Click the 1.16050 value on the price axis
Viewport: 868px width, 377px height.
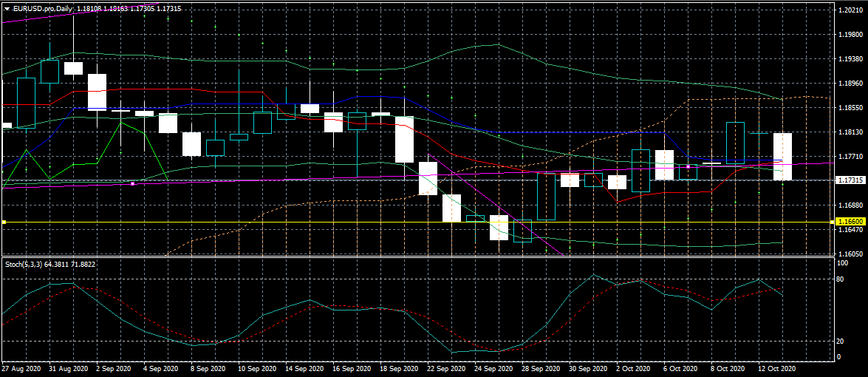[x=850, y=254]
